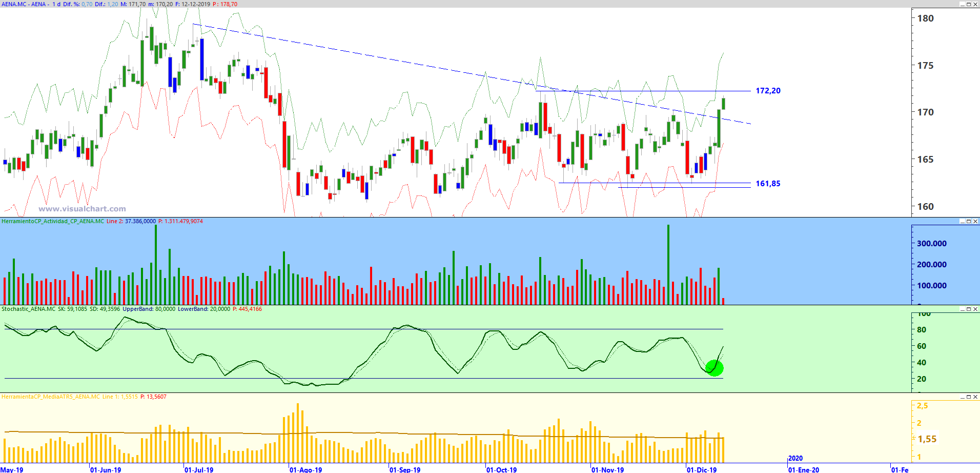Click the '01-Dic-19' date axis label
Screen dimensions: 980x473
click(x=702, y=469)
